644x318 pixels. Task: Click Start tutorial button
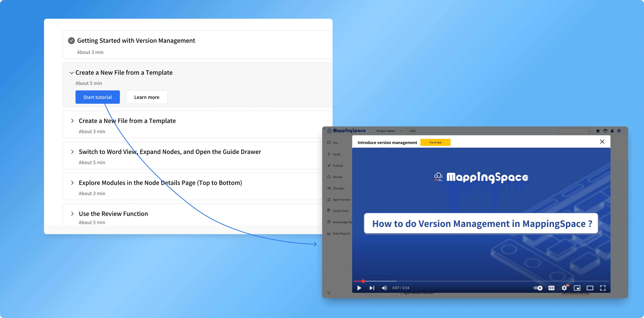98,97
